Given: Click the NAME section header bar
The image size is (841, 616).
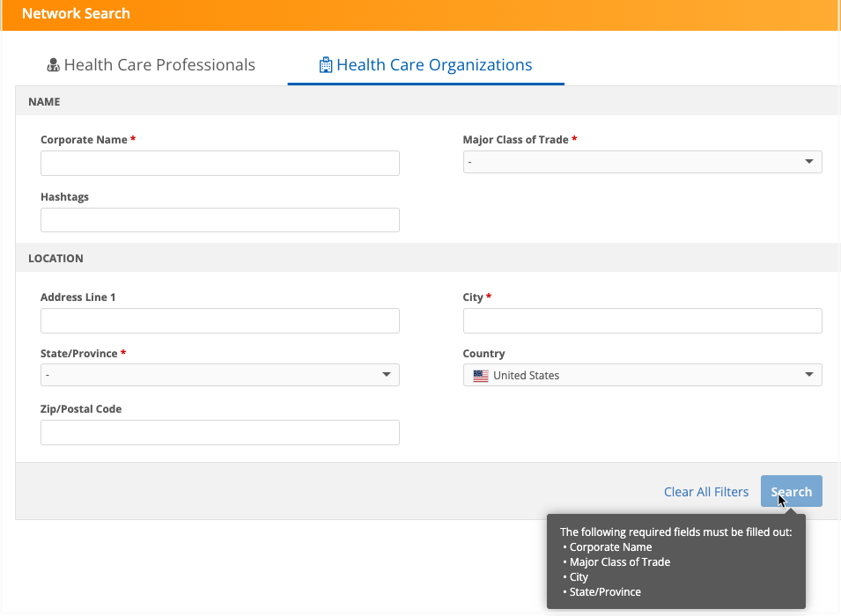Looking at the screenshot, I should 427,101.
